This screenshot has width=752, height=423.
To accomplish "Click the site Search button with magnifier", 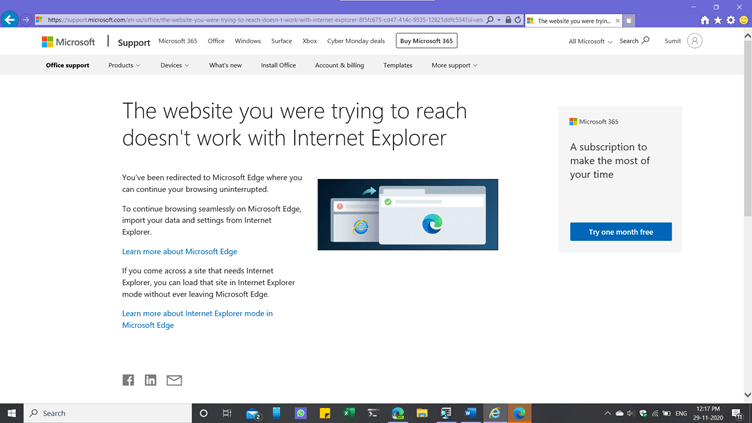I will [x=634, y=41].
